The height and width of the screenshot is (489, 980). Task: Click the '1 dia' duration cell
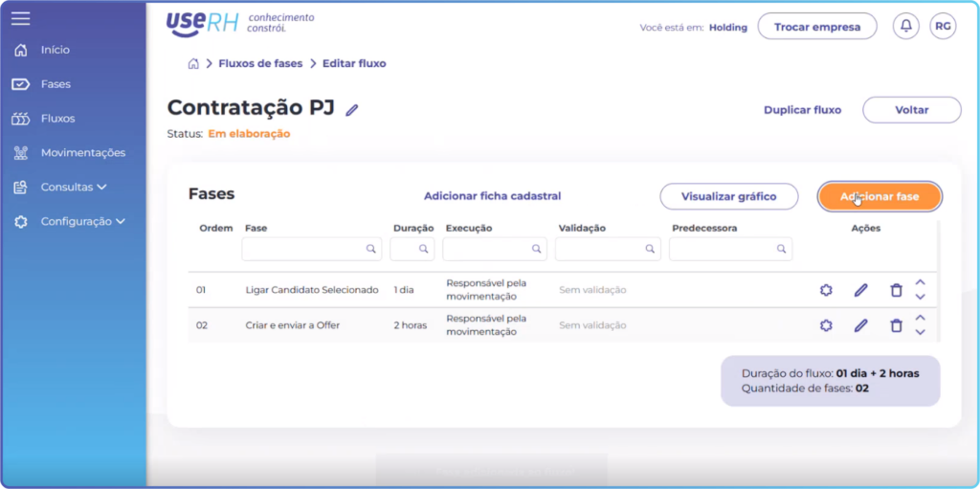click(404, 290)
